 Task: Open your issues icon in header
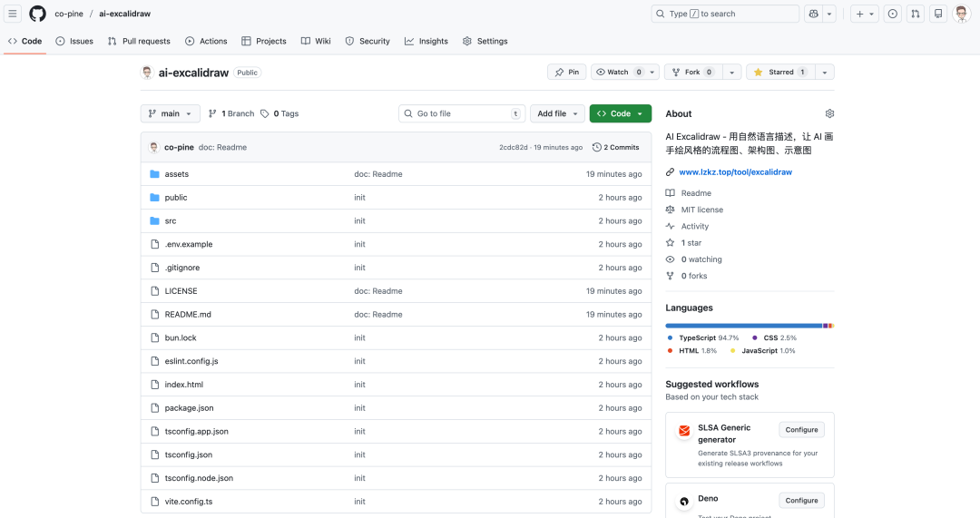pos(893,14)
